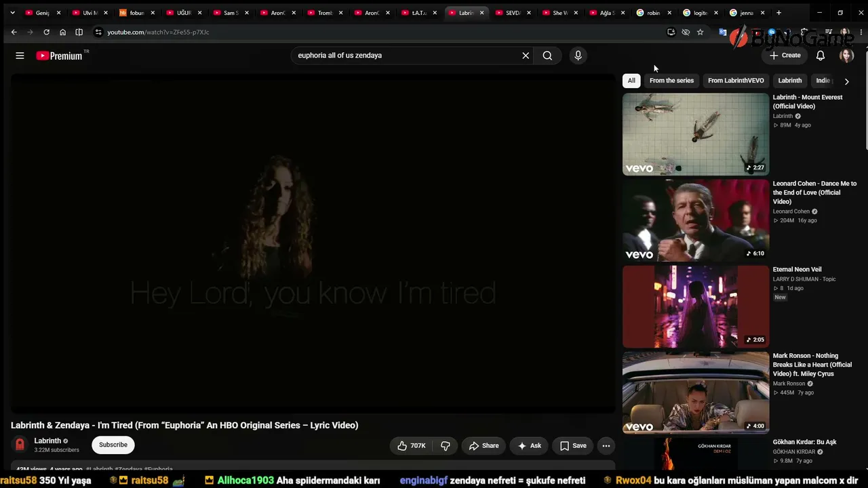Dislike this video
The image size is (868, 488).
coord(446,445)
